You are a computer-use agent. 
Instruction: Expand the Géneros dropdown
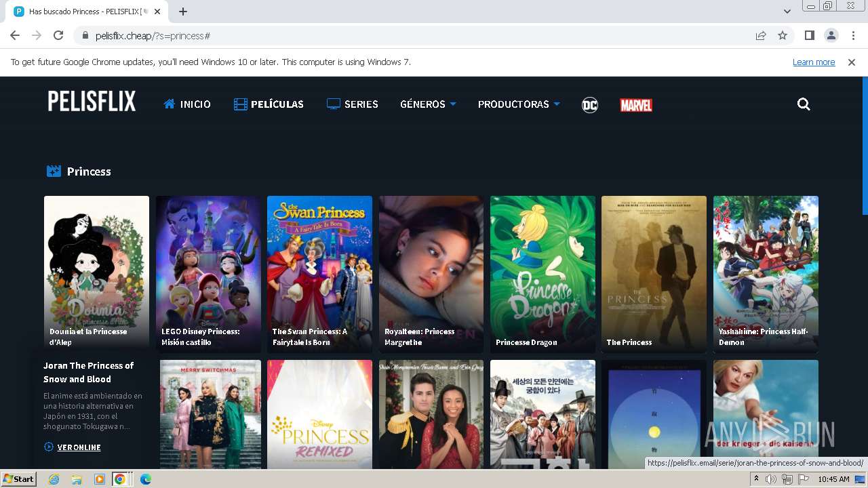tap(428, 104)
